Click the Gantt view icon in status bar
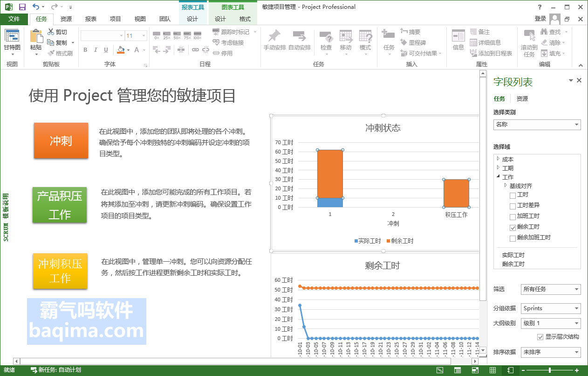Viewport: 588px width, 376px height. (x=440, y=370)
